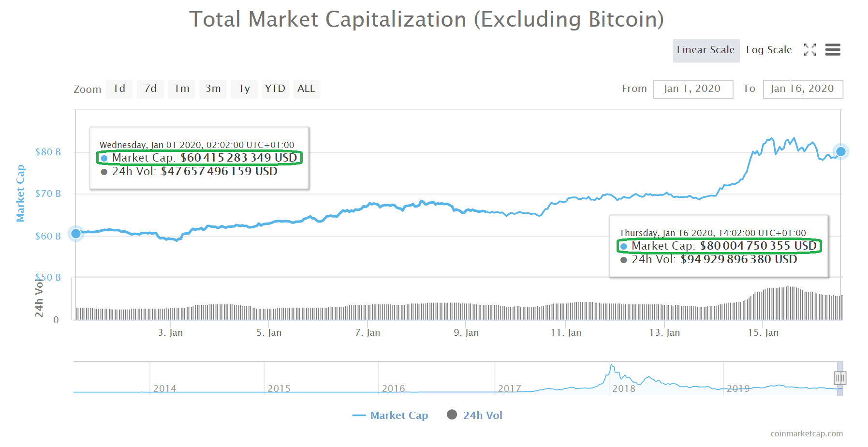Toggle the 24h Vol legend dot
The height and width of the screenshot is (447, 868).
[452, 415]
